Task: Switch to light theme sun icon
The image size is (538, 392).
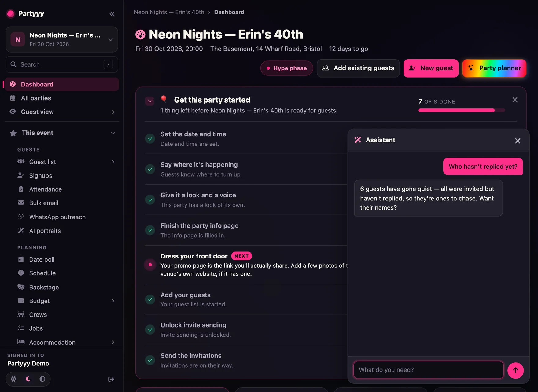Action: (x=13, y=379)
